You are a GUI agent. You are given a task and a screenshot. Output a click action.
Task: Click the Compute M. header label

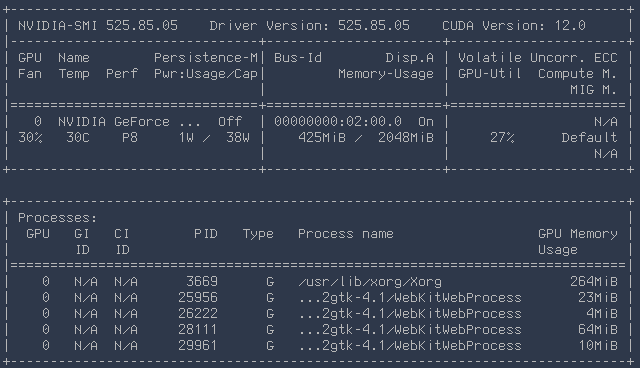click(578, 74)
